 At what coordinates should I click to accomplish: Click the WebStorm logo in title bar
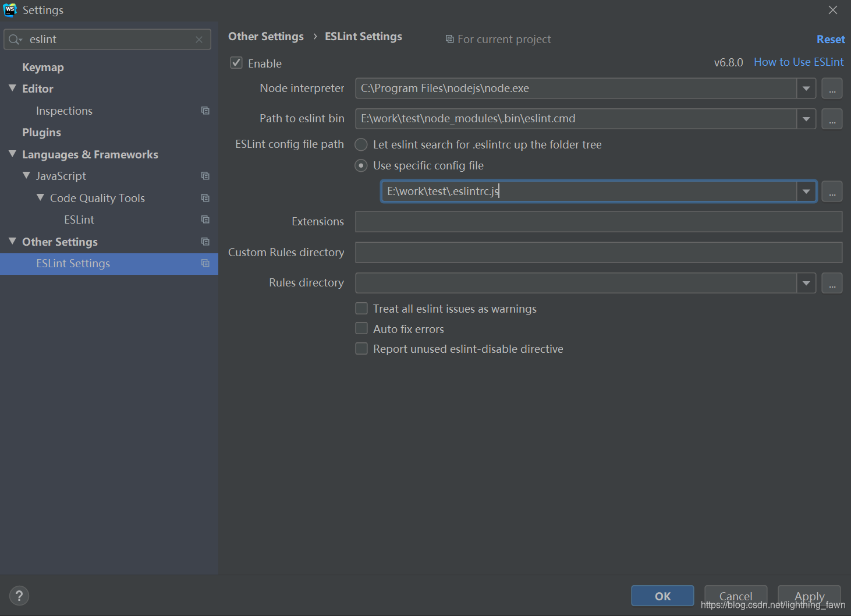[x=10, y=10]
